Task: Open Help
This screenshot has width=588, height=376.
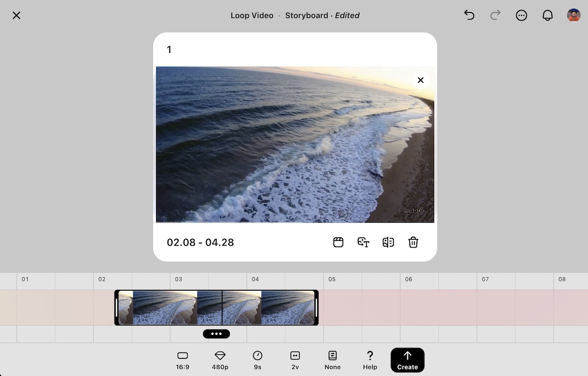Action: point(370,360)
